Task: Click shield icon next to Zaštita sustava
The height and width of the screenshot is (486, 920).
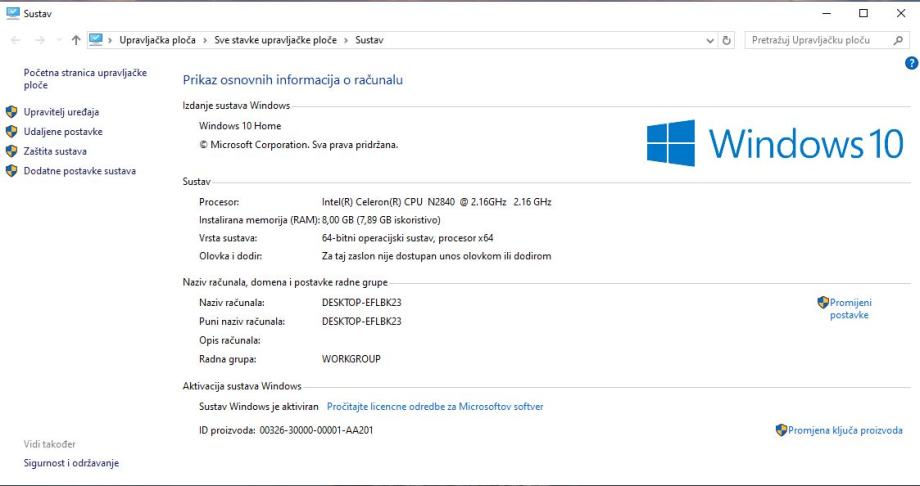Action: coord(11,151)
